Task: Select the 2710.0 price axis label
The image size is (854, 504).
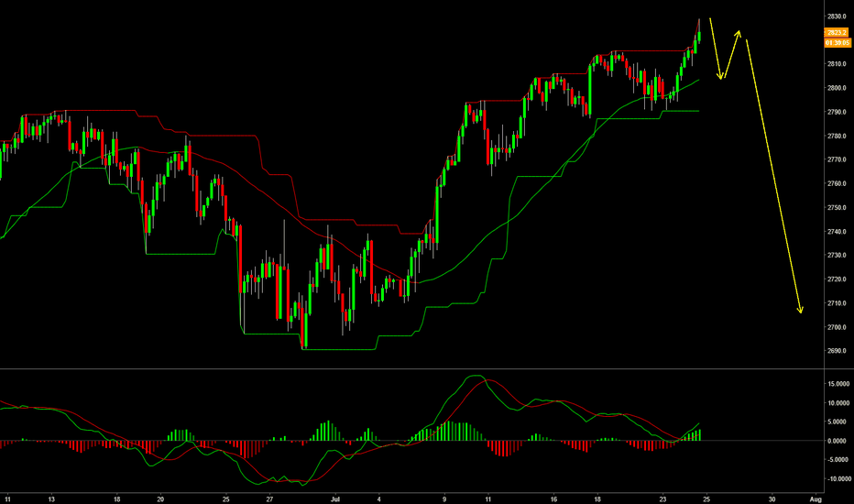Action: click(x=837, y=303)
